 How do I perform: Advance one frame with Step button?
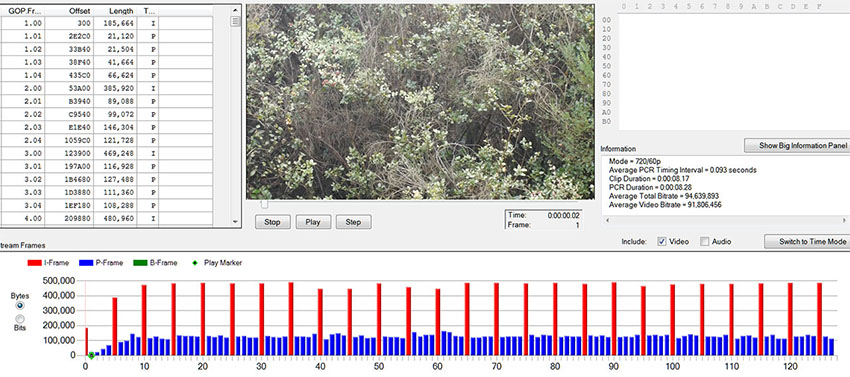(x=353, y=222)
